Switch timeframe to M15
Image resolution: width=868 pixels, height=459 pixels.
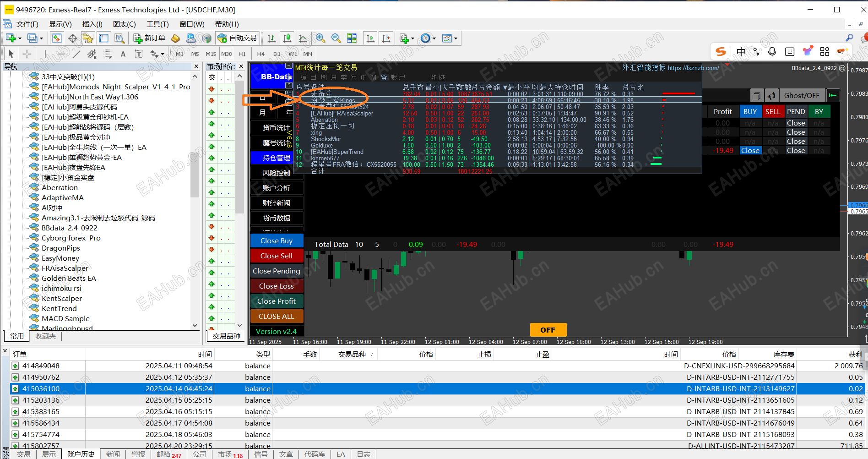[211, 54]
